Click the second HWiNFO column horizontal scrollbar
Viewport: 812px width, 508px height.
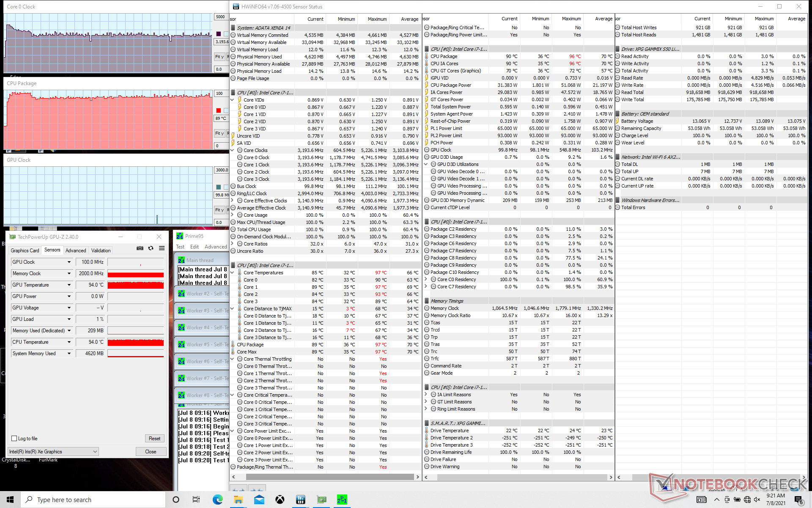point(518,477)
